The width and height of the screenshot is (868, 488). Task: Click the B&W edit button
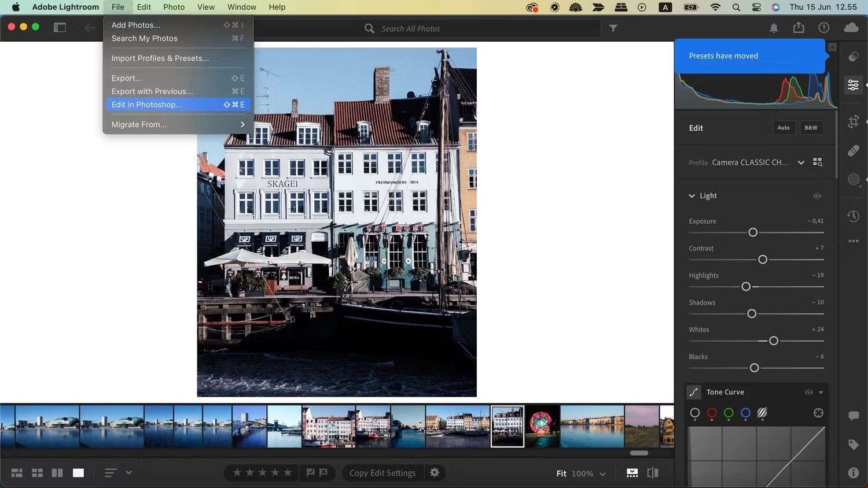click(x=811, y=128)
